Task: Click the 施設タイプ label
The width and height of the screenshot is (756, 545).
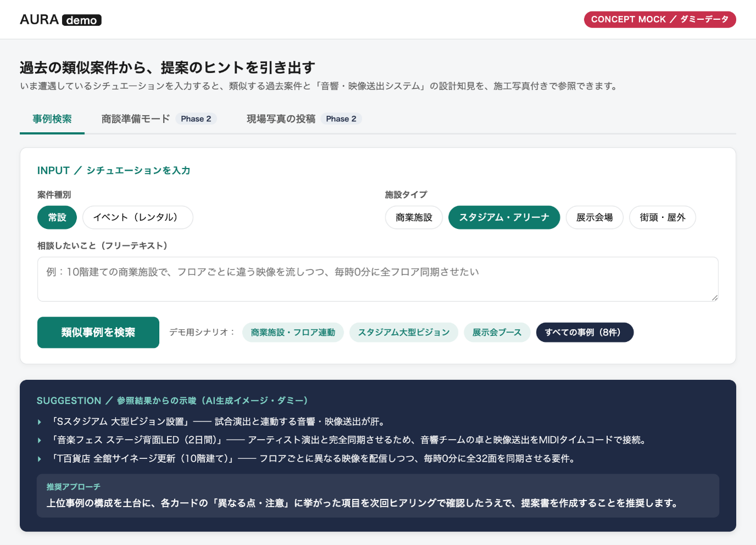Action: 406,195
